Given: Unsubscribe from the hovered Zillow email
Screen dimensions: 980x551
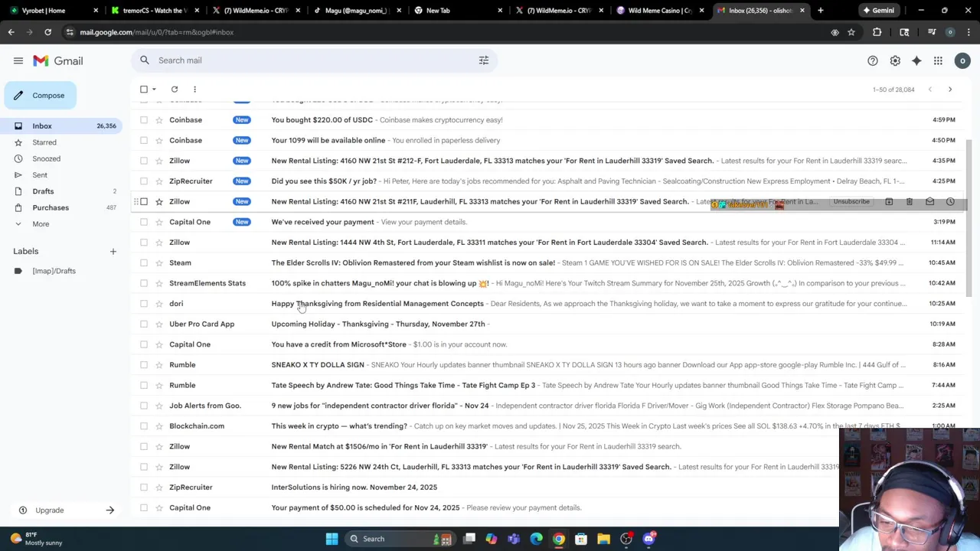Looking at the screenshot, I should pos(851,202).
